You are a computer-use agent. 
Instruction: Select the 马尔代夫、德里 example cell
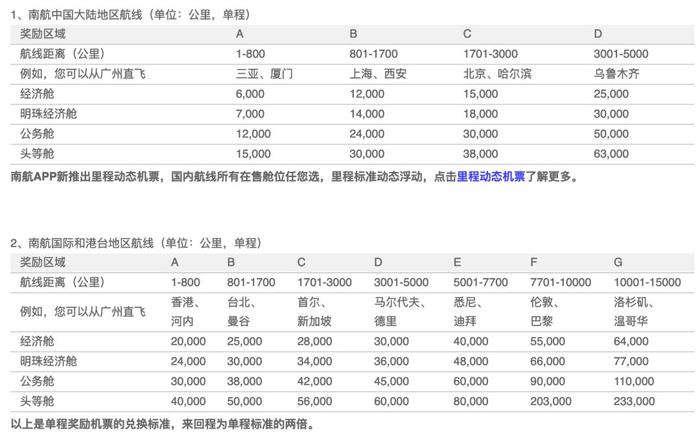(x=400, y=312)
